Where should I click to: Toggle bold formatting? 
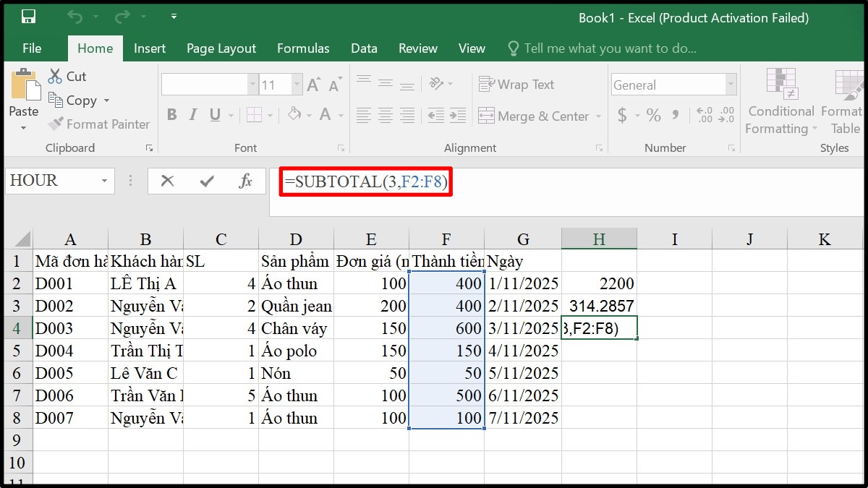[172, 115]
